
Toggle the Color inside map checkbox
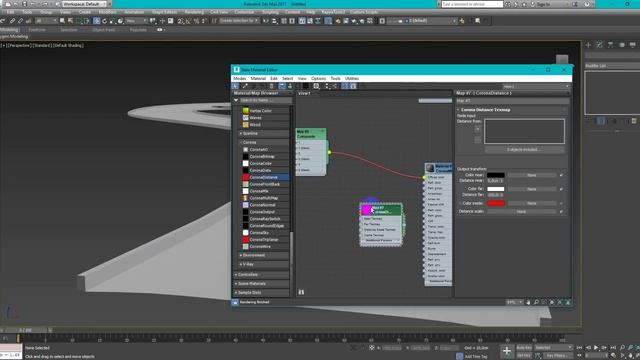[x=561, y=203]
